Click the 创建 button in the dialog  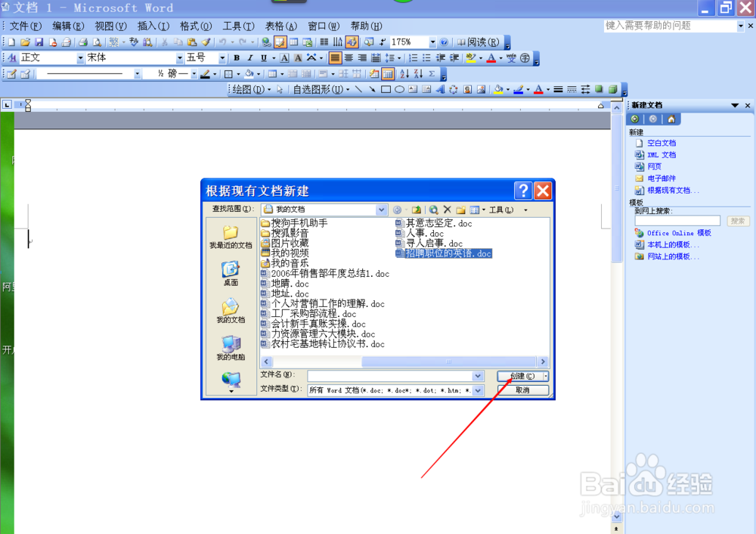click(522, 376)
